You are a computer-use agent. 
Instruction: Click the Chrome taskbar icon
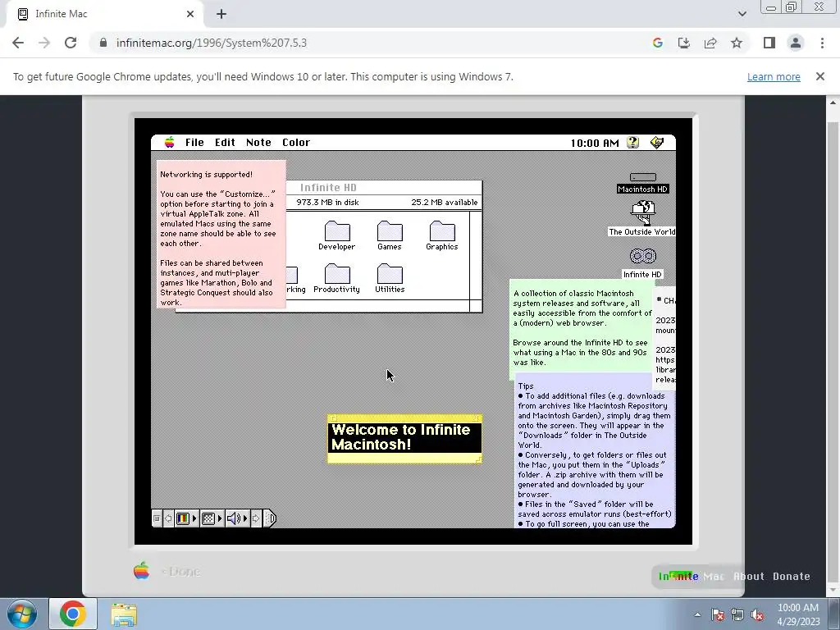point(73,614)
